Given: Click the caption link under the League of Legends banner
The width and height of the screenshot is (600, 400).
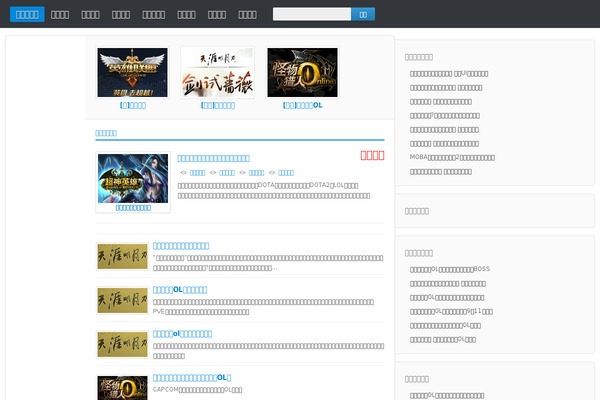Looking at the screenshot, I should (x=133, y=105).
